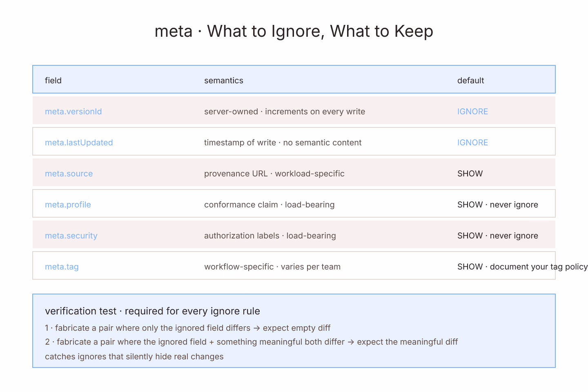Viewport: 588px width, 392px height.
Task: Click the page title heading
Action: [294, 31]
